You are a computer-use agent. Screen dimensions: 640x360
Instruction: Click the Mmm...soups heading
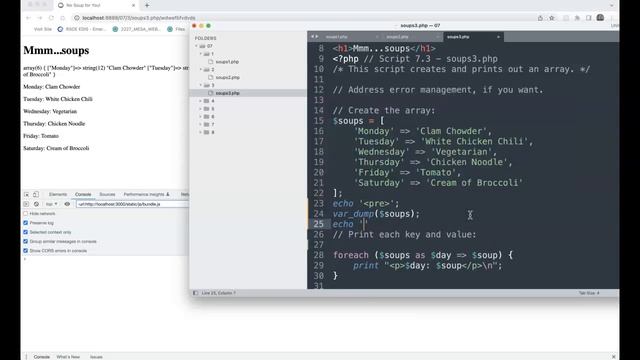[56, 51]
